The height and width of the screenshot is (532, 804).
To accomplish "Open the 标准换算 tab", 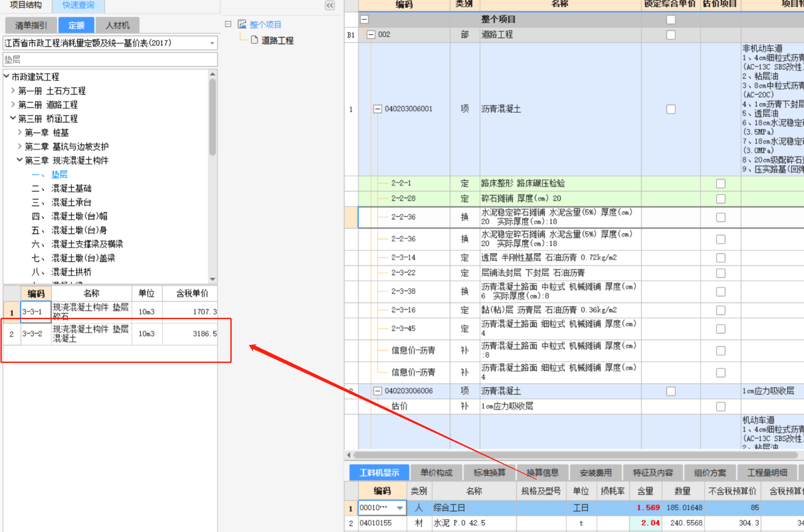I will point(489,473).
